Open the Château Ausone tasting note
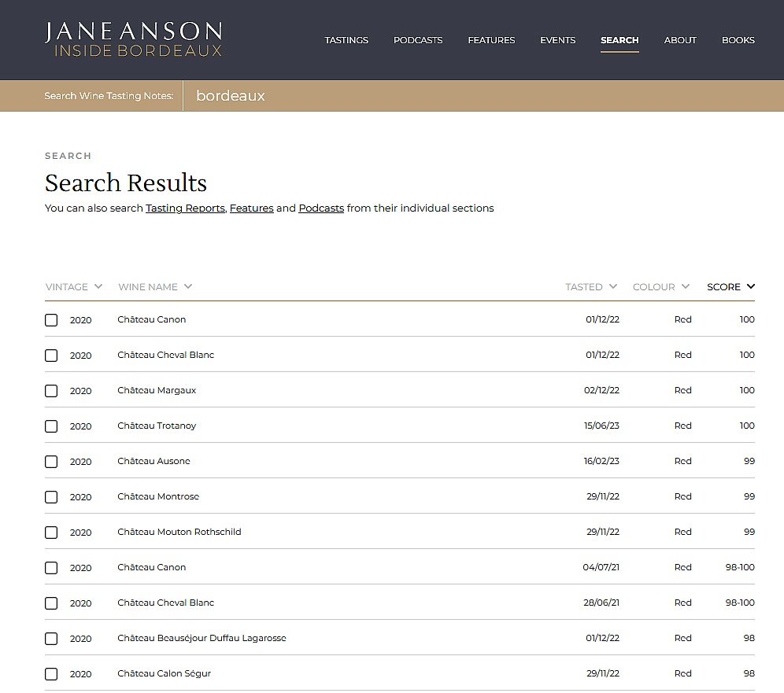 coord(153,461)
